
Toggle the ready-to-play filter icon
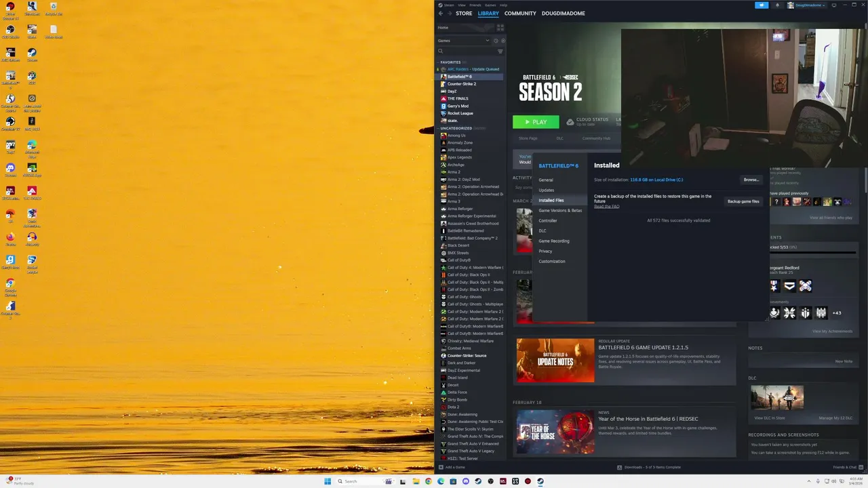[x=502, y=41]
